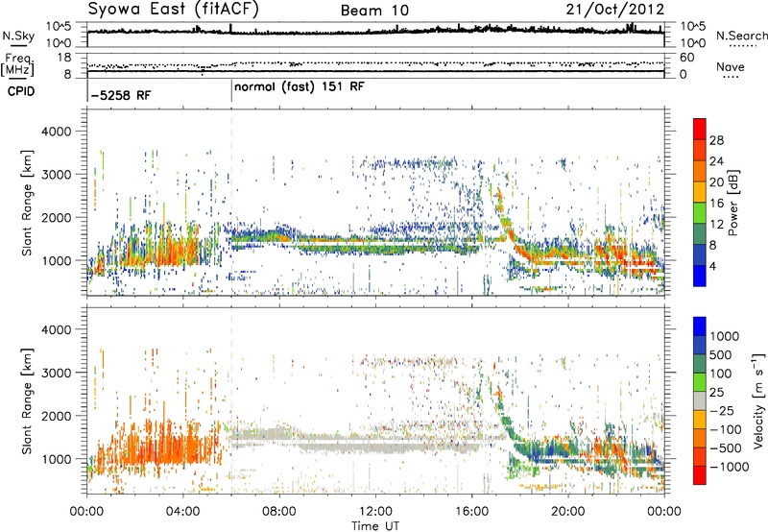Click the '12:00' time axis label
Screen dimensions: 768x532
(375, 512)
